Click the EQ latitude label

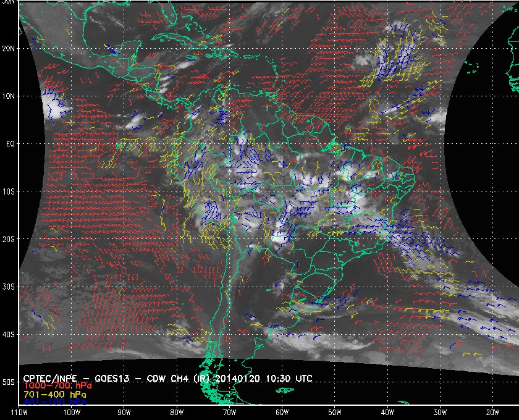[9, 143]
